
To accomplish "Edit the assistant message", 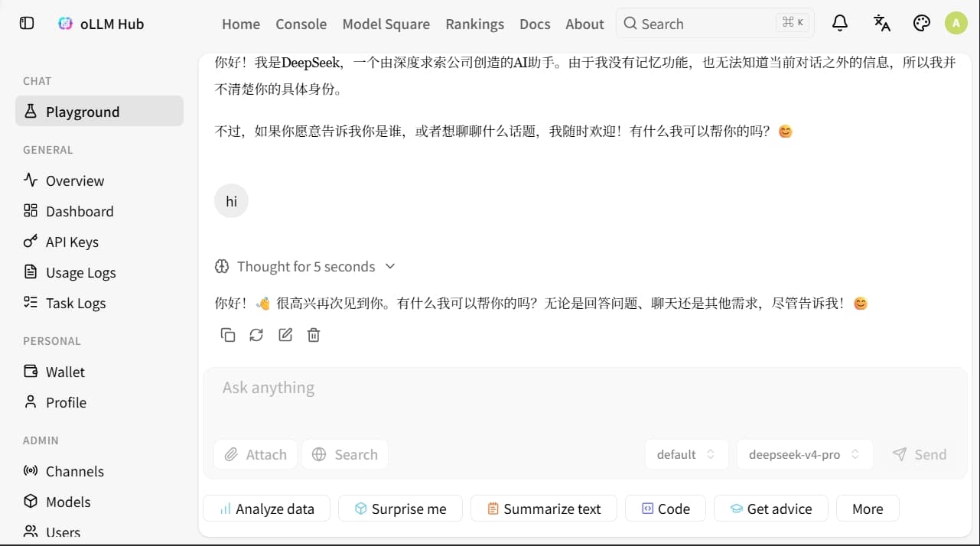I will [x=285, y=335].
